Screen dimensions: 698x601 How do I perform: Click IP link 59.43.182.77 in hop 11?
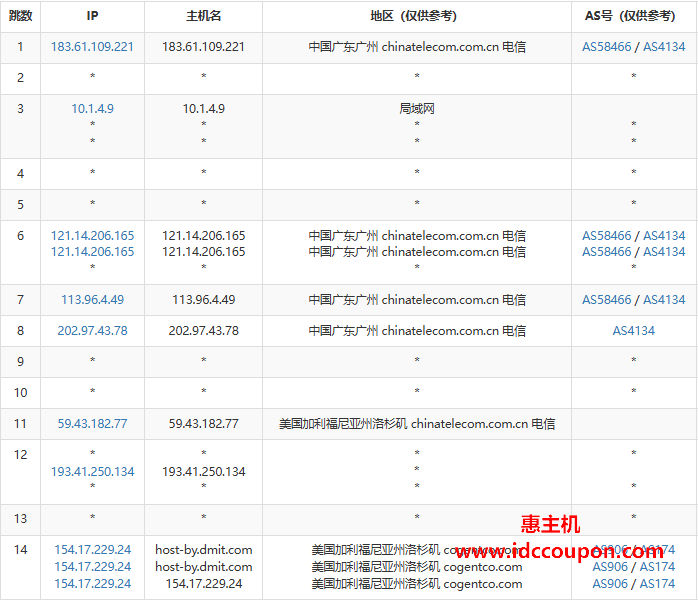pyautogui.click(x=92, y=424)
